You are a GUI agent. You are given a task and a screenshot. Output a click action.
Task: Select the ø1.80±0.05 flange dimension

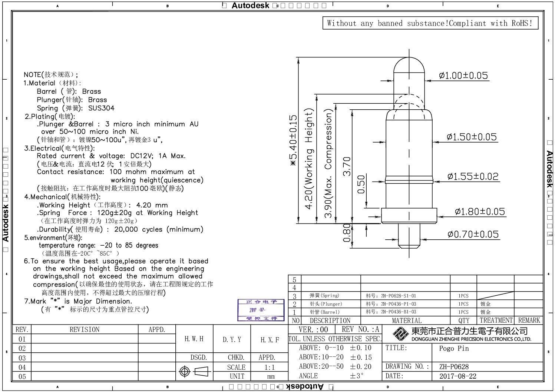pos(480,212)
